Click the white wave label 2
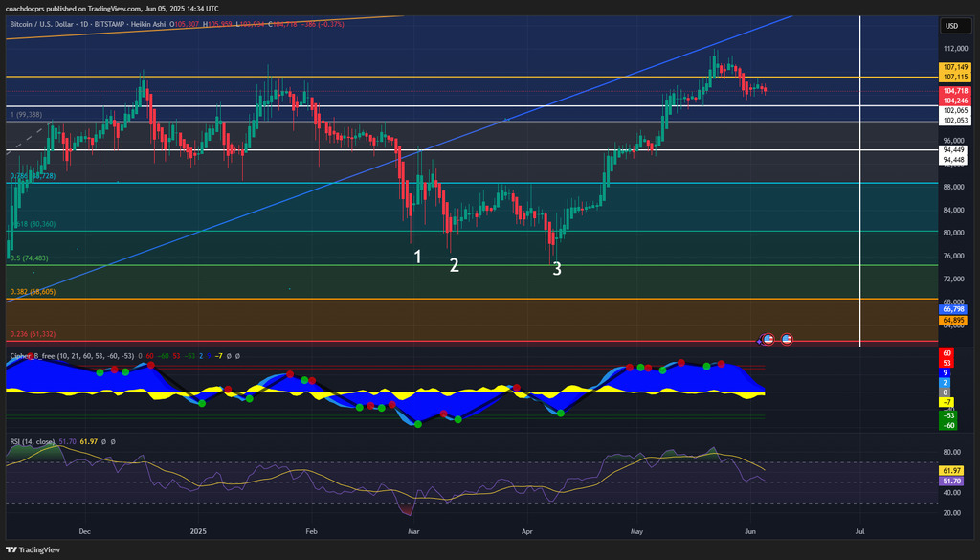 point(455,265)
